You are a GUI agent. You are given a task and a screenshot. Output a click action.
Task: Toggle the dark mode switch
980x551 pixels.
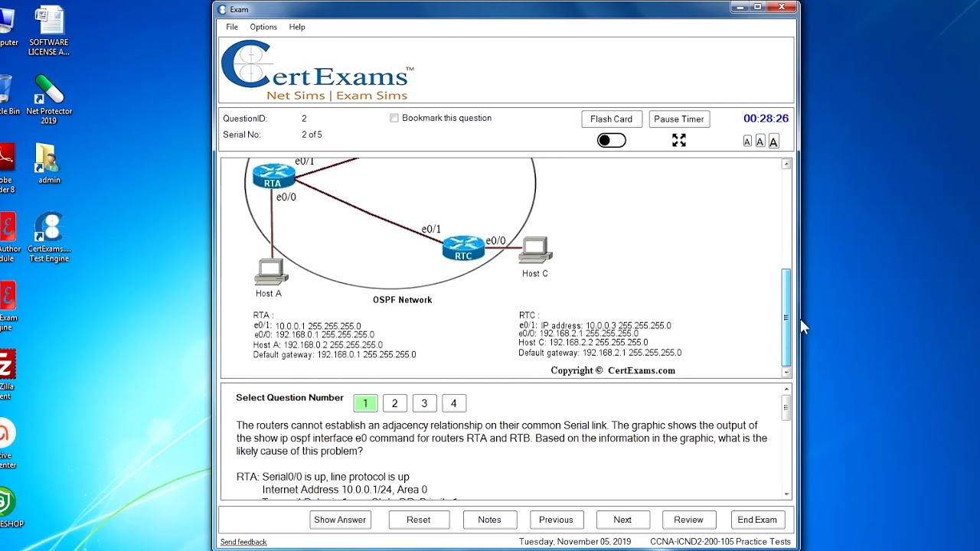611,140
